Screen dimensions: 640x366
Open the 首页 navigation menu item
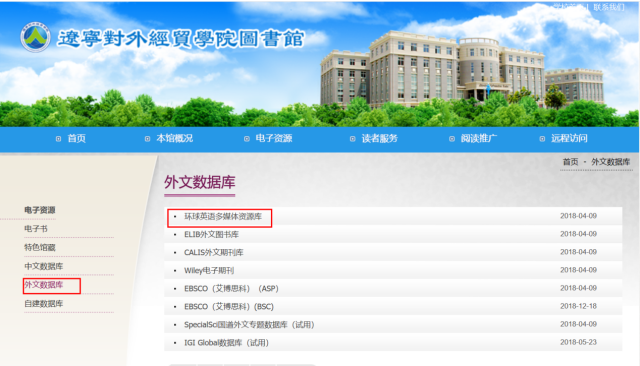coord(76,139)
